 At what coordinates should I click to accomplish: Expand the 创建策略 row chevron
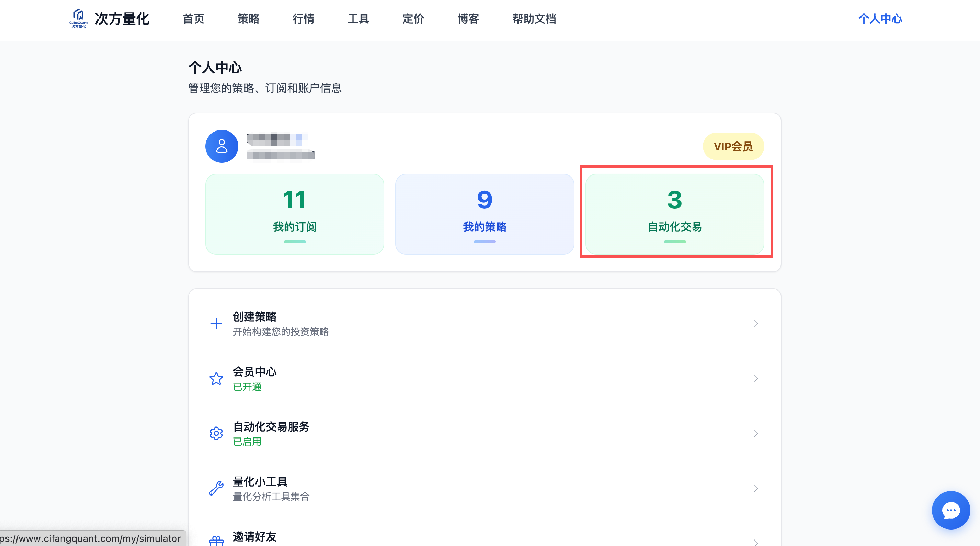point(755,323)
